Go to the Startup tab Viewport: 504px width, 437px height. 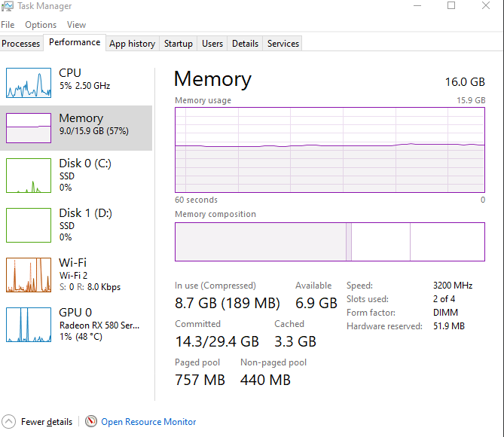(179, 44)
